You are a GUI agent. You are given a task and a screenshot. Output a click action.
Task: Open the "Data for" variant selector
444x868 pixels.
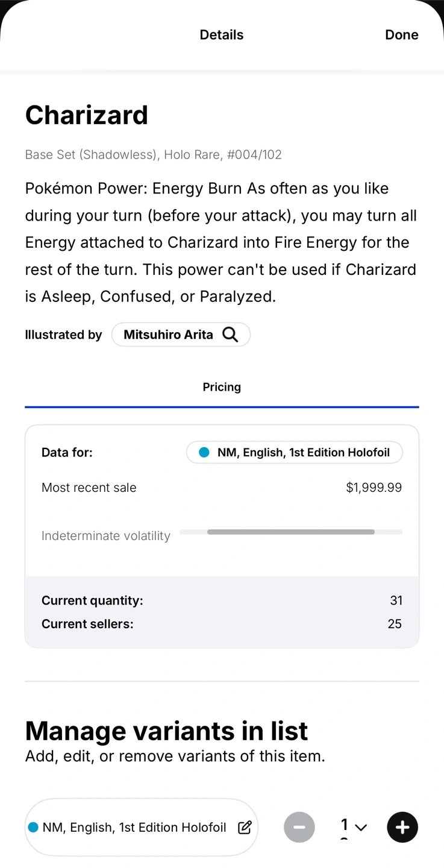(294, 453)
